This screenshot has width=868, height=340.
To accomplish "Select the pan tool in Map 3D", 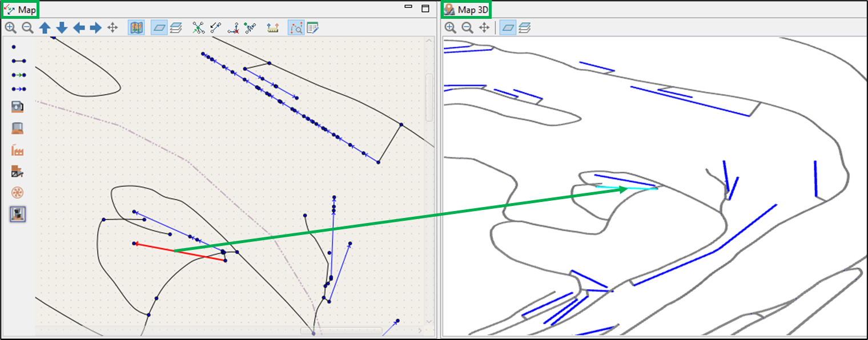I will click(x=484, y=27).
